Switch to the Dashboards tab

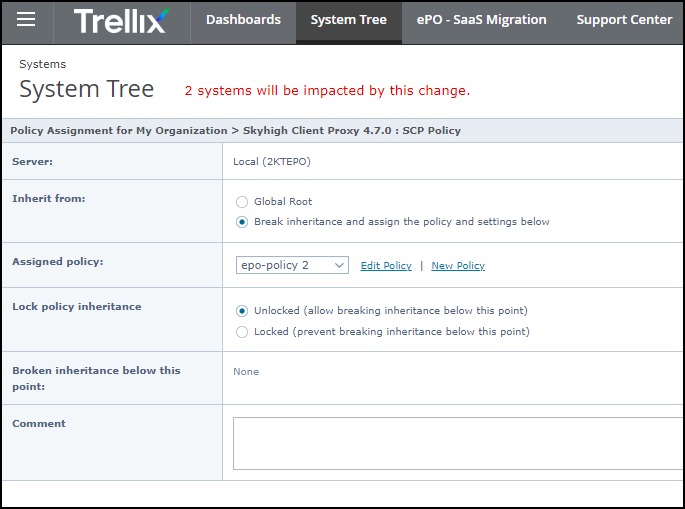pyautogui.click(x=243, y=20)
